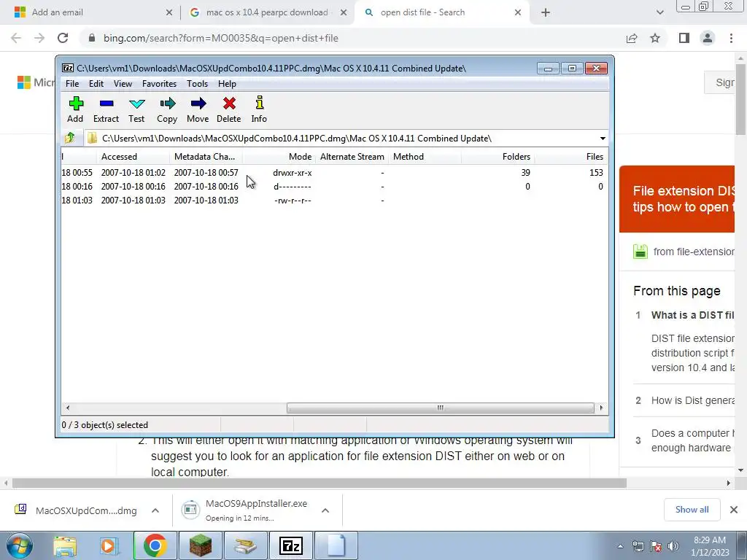Select the row with mode d---------
This screenshot has width=747, height=560.
(334, 187)
